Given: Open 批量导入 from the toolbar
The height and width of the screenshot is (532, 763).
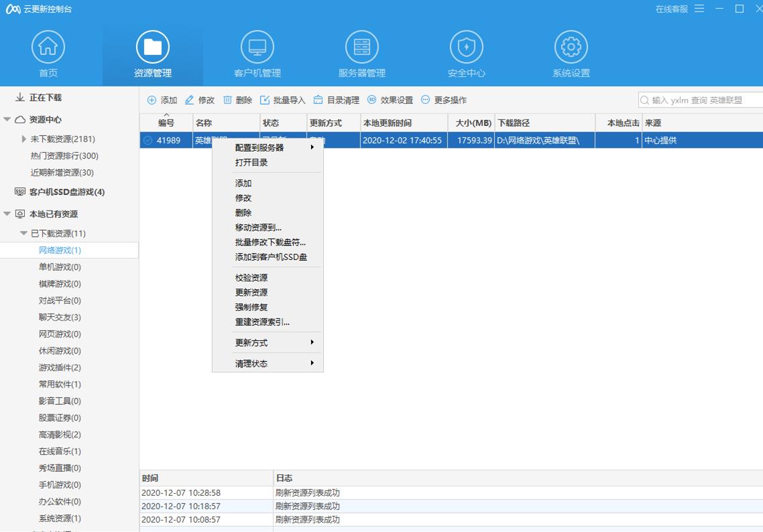Looking at the screenshot, I should click(x=266, y=100).
